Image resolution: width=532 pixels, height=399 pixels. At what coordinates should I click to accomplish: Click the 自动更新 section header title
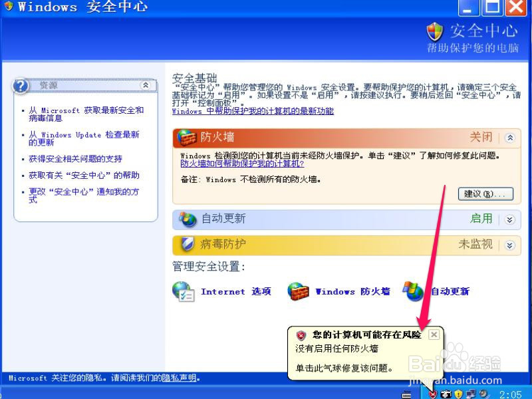pos(223,219)
